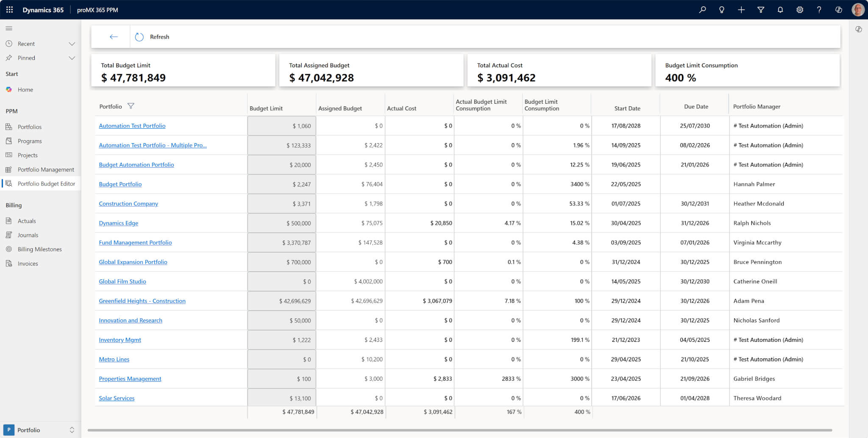Expand the Pinned section chevron

coord(72,58)
